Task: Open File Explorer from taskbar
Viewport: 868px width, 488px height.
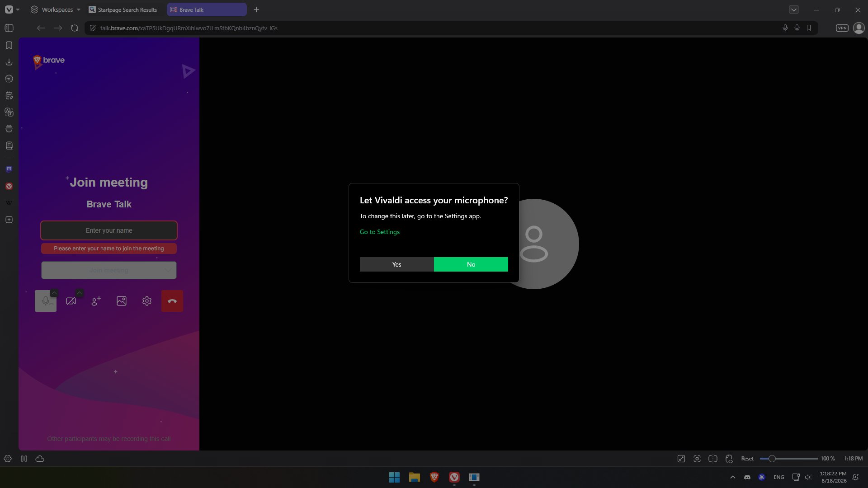Action: coord(415,477)
